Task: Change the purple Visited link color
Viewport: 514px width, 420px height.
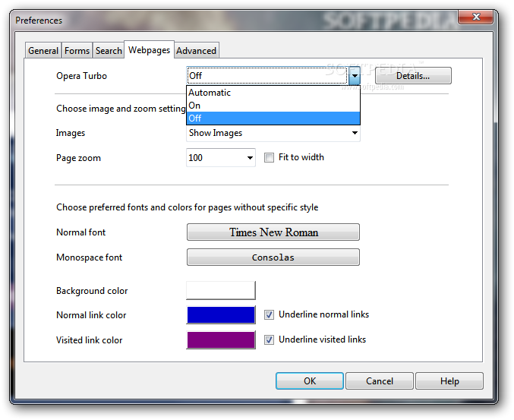Action: coord(221,339)
